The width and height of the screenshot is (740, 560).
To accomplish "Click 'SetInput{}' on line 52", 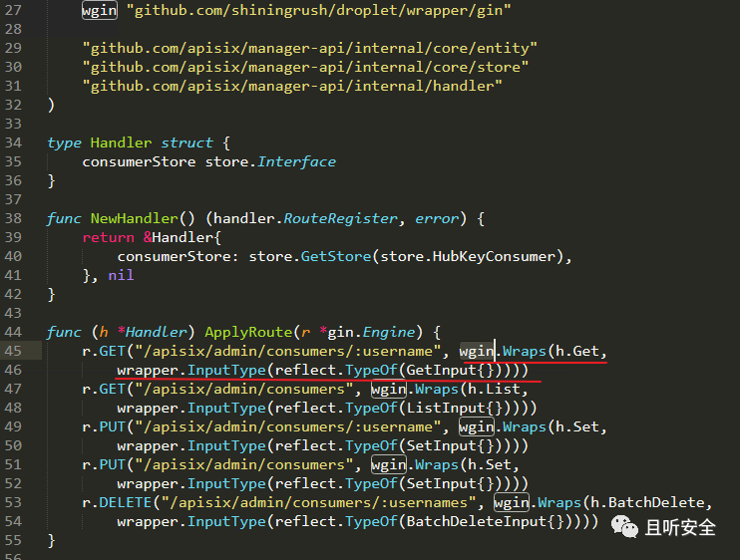I will click(x=450, y=483).
